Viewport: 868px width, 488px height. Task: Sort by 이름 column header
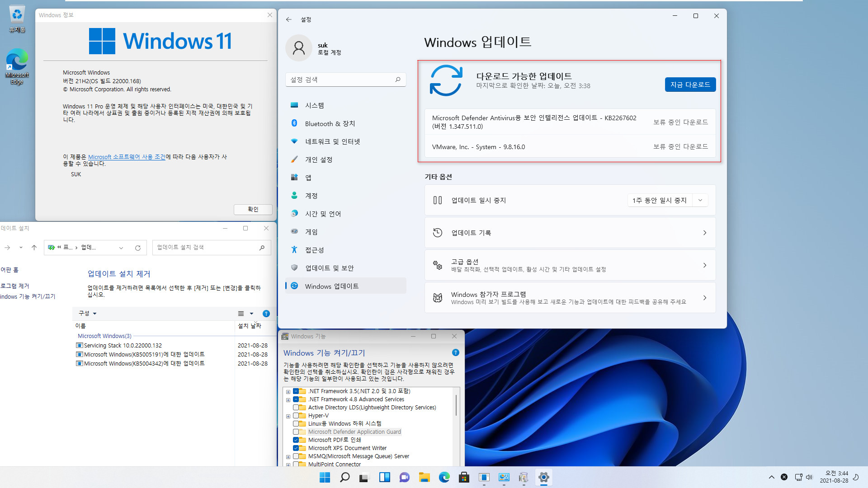(154, 326)
